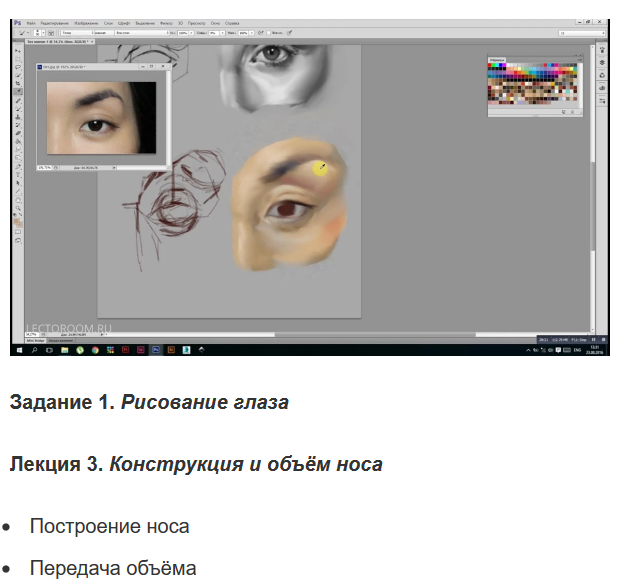Open the Windows Start button
This screenshot has height=586, width=636.
(19, 350)
